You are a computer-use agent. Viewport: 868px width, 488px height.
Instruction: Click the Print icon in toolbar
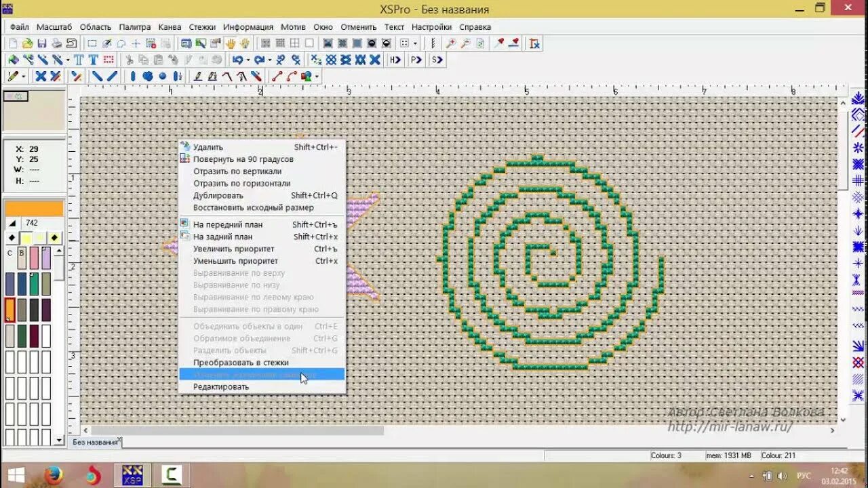point(57,43)
